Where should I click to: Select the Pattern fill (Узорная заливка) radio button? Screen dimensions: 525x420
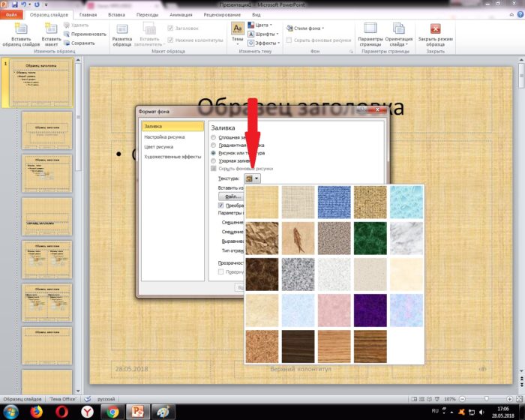213,160
